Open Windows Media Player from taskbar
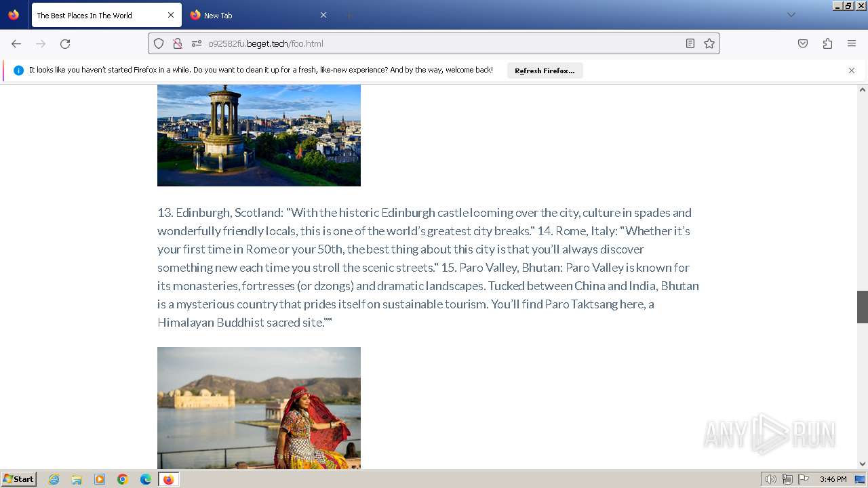 (x=100, y=479)
